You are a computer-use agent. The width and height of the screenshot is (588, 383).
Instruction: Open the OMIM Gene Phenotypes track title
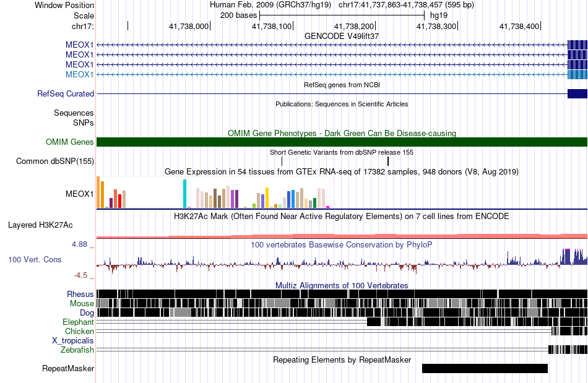click(342, 133)
